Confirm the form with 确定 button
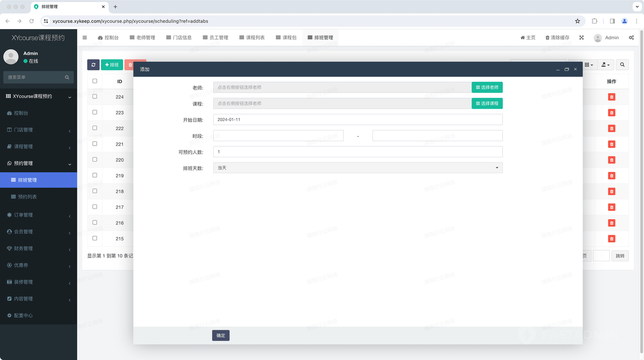The width and height of the screenshot is (644, 360). (221, 336)
